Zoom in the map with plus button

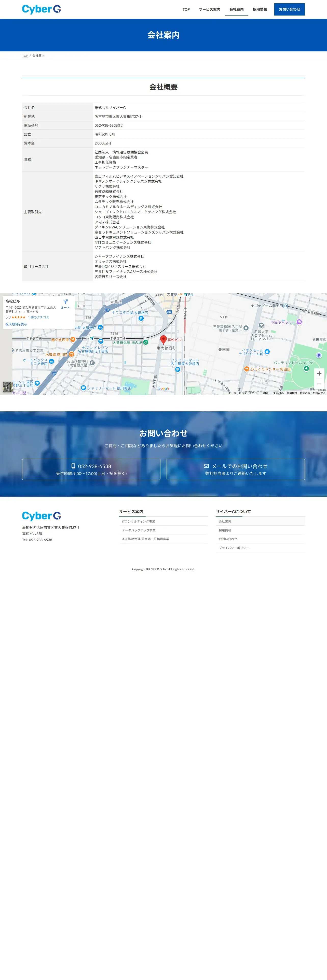(319, 373)
